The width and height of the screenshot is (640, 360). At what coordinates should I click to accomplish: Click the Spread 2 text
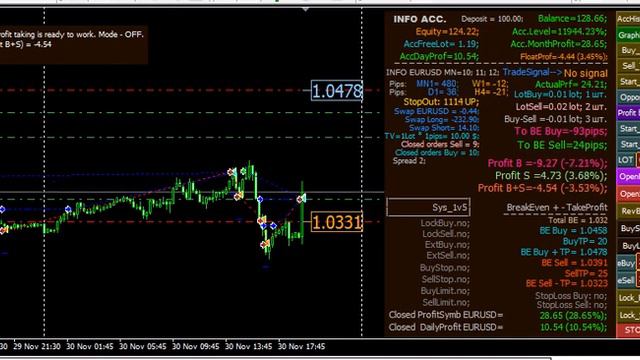[x=409, y=161]
